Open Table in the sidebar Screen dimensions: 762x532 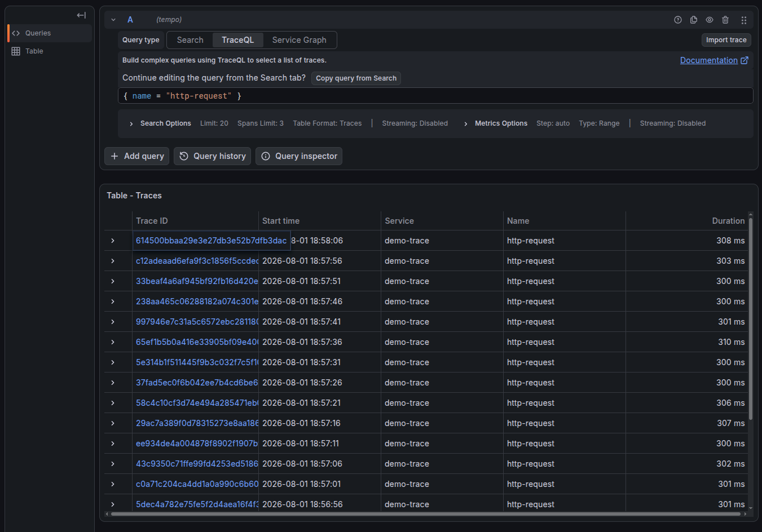point(50,51)
